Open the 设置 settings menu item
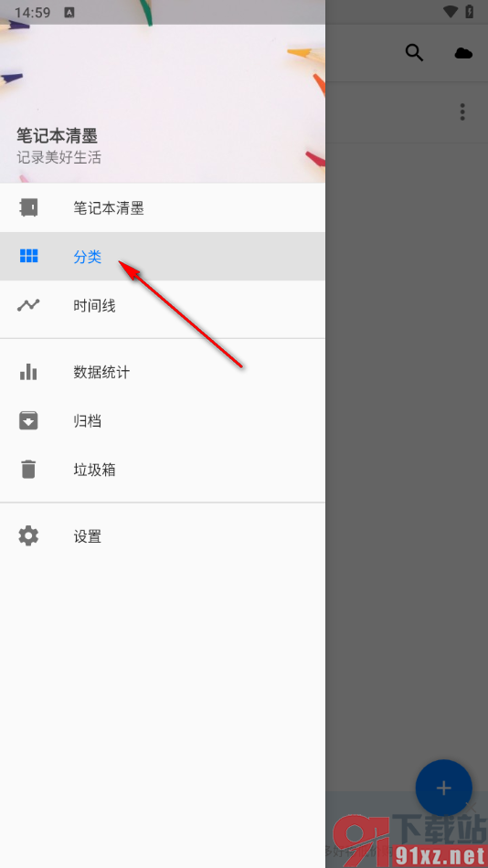Image resolution: width=488 pixels, height=868 pixels. point(163,535)
